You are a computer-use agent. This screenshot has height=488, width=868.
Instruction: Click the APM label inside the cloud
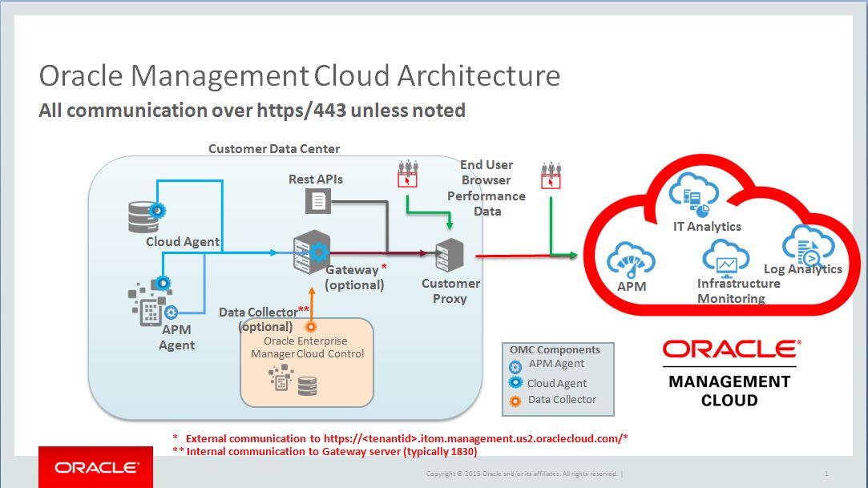click(632, 287)
